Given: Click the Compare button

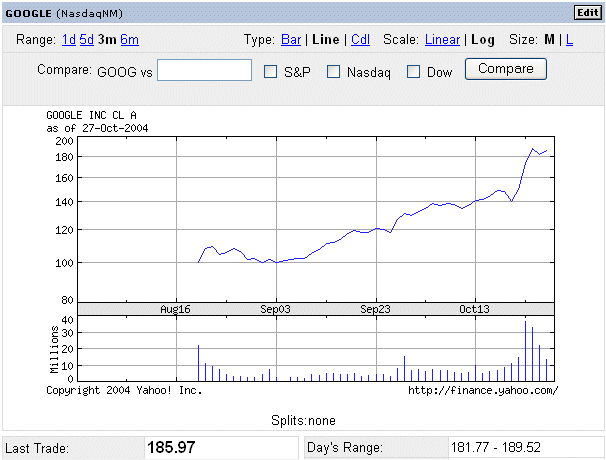Looking at the screenshot, I should (506, 69).
